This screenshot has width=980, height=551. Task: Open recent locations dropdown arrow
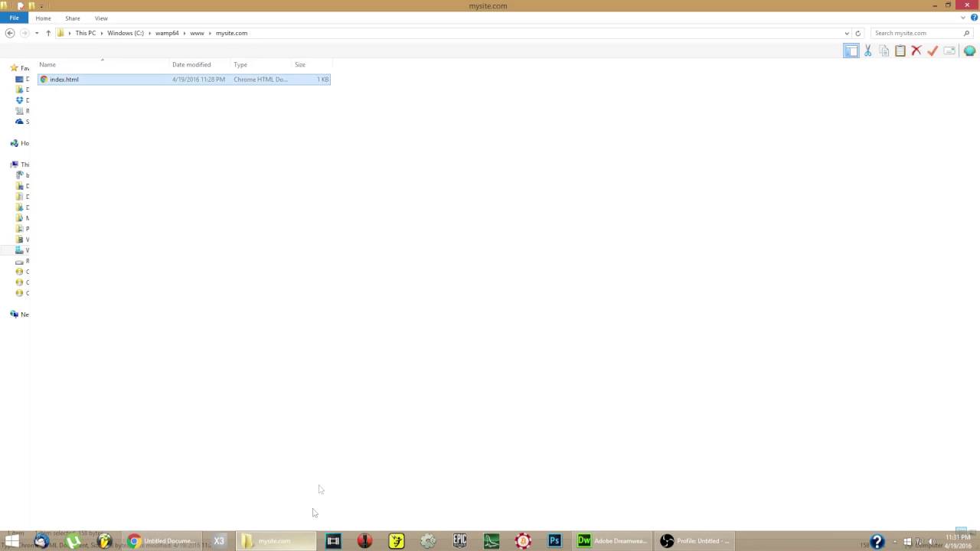coord(37,33)
